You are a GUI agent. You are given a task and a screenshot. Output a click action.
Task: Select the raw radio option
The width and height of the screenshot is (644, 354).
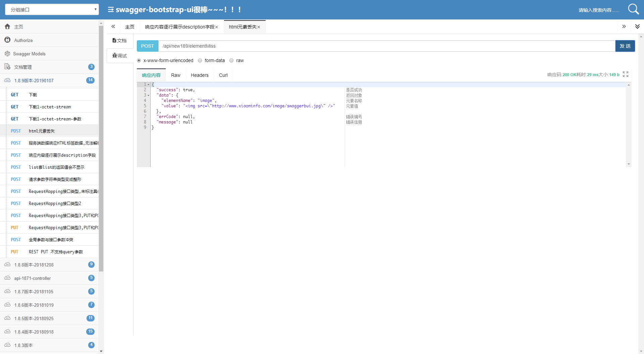(231, 60)
